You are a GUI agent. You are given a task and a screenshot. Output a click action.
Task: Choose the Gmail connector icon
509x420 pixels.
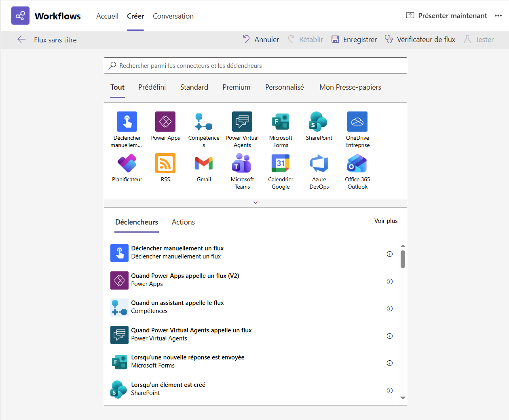point(204,163)
